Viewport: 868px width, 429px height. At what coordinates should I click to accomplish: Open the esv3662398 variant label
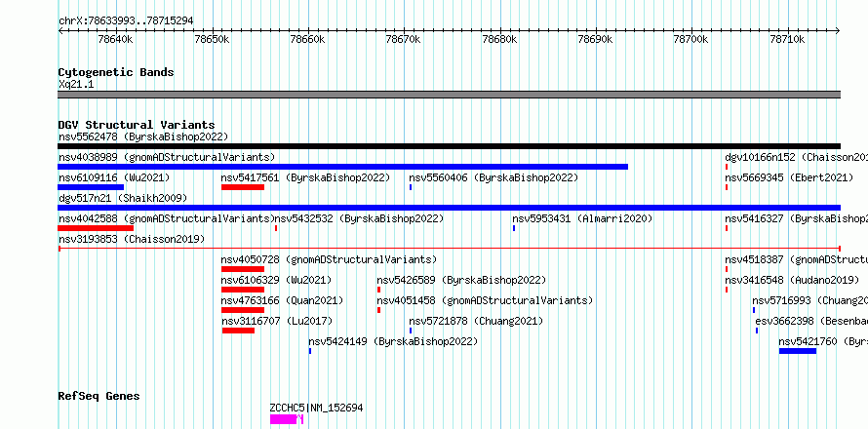coord(811,321)
